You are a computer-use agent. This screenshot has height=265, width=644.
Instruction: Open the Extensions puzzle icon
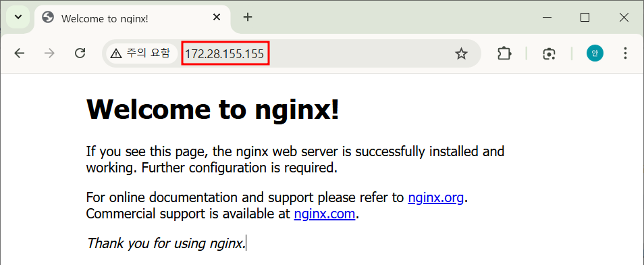click(x=504, y=53)
